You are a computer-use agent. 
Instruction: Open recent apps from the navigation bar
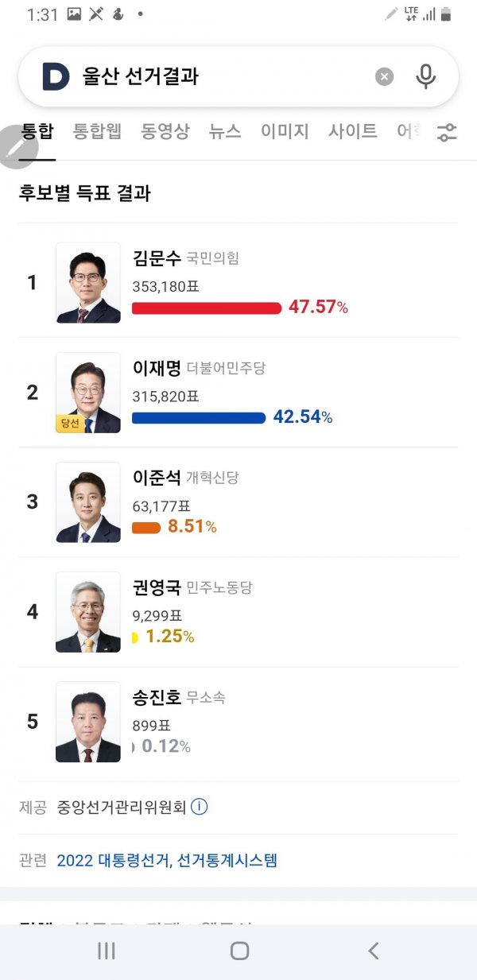106,951
